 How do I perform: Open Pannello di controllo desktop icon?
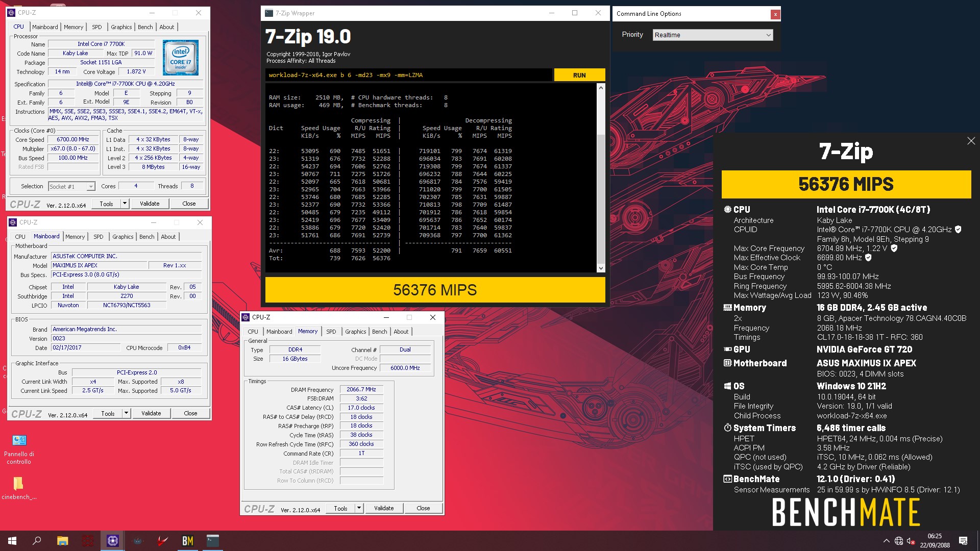click(19, 449)
